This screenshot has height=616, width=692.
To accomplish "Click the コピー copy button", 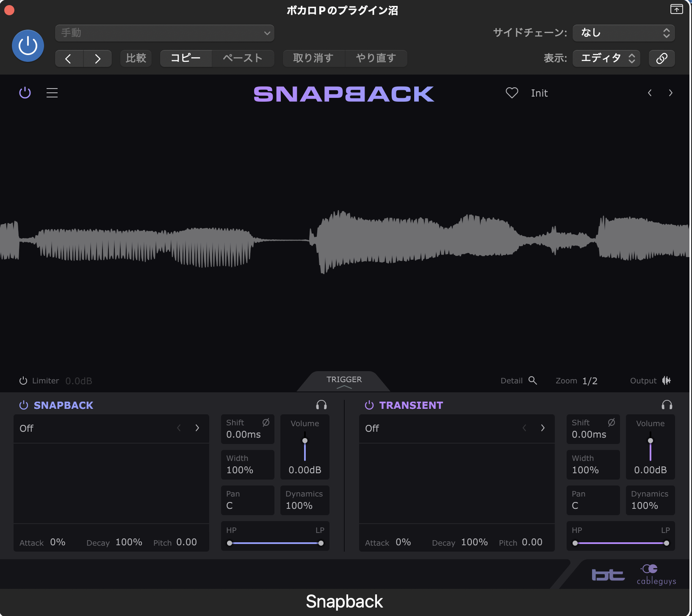I will (186, 58).
